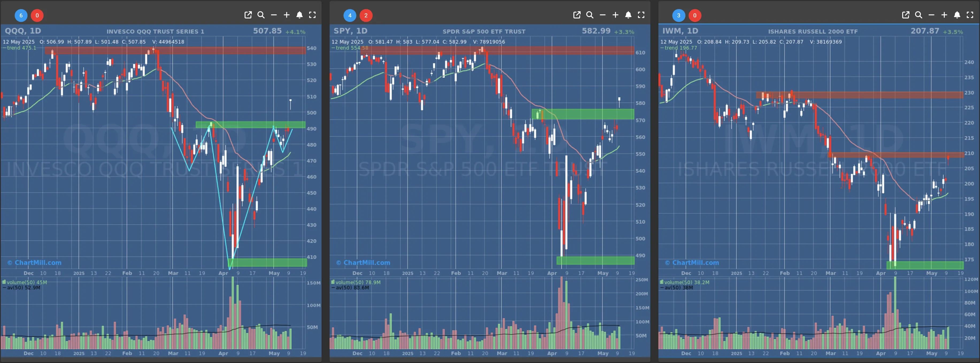Image resolution: width=980 pixels, height=363 pixels.
Task: Expand QQQ chart to fullscreen
Action: 312,15
